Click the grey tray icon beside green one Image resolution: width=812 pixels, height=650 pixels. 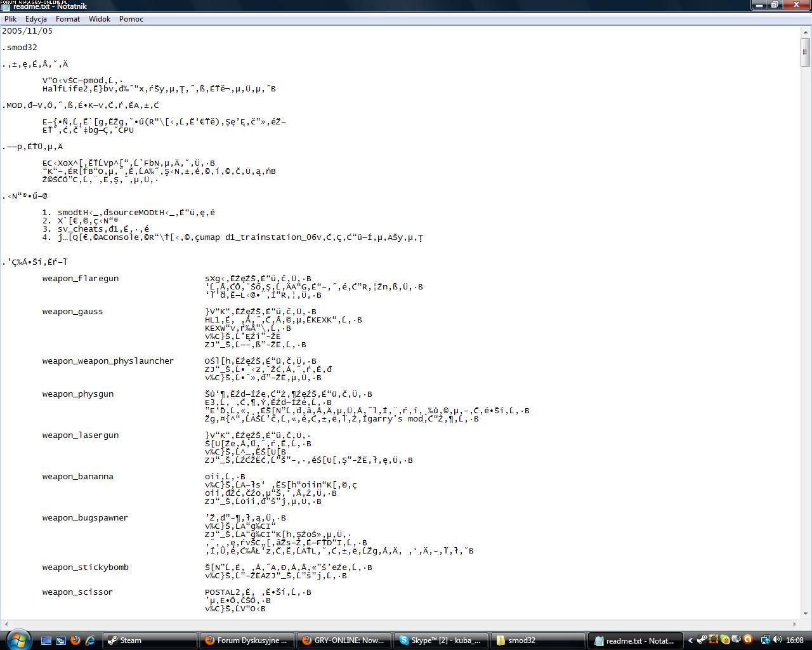click(x=736, y=640)
